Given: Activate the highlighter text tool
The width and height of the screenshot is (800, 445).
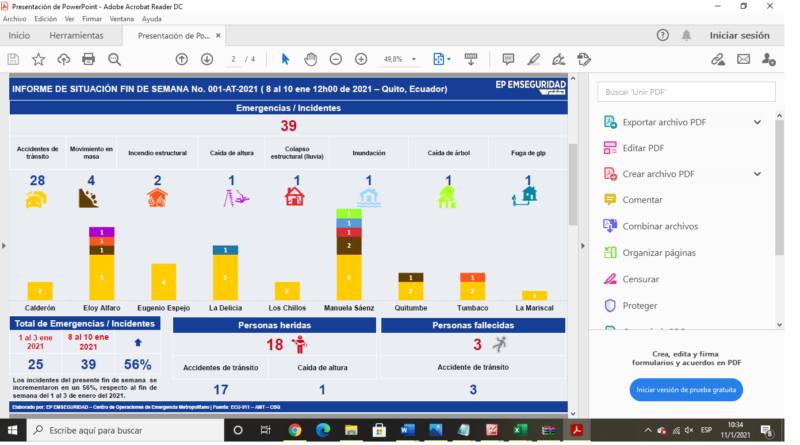Looking at the screenshot, I should point(533,59).
